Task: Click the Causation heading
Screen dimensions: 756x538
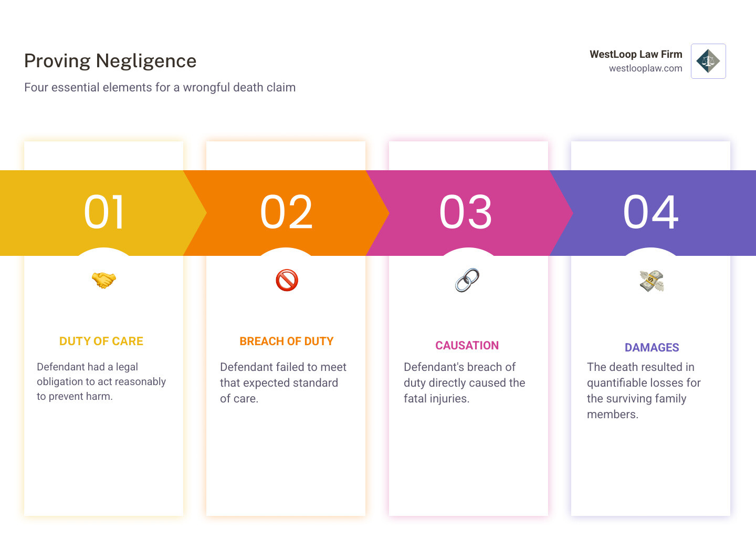Action: pyautogui.click(x=467, y=346)
